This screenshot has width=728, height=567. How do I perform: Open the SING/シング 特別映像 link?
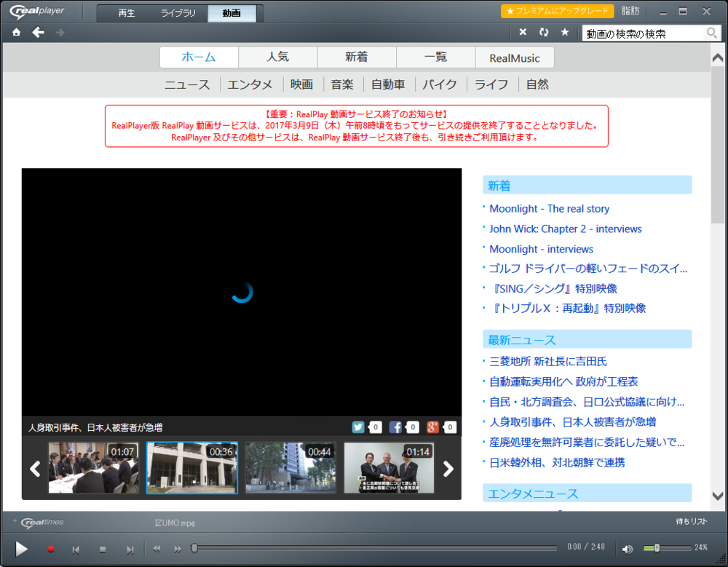point(553,289)
